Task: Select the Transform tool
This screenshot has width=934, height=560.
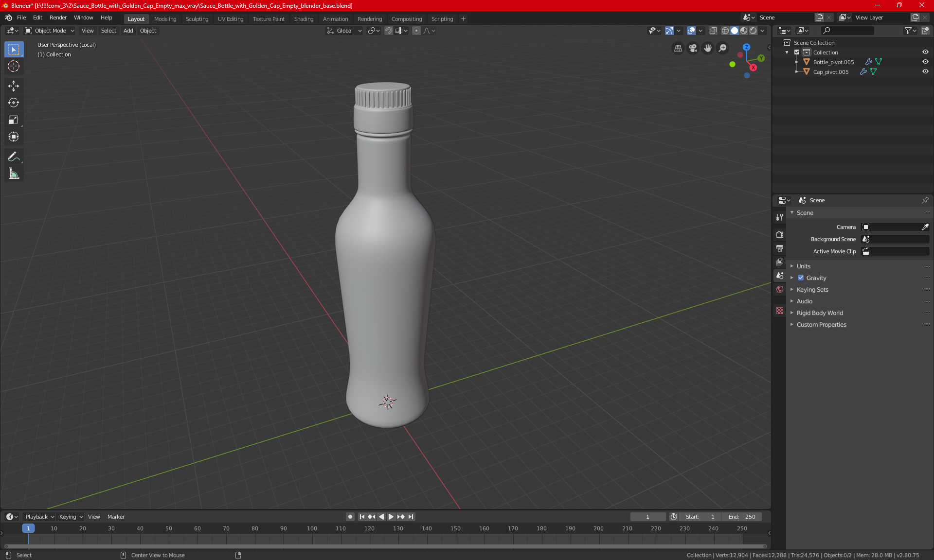Action: click(x=14, y=137)
